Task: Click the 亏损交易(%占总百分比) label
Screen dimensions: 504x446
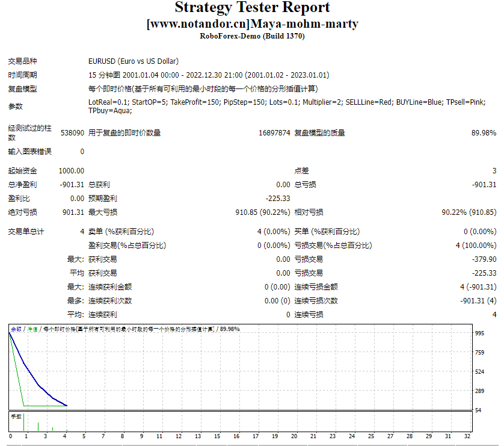Action: click(333, 246)
